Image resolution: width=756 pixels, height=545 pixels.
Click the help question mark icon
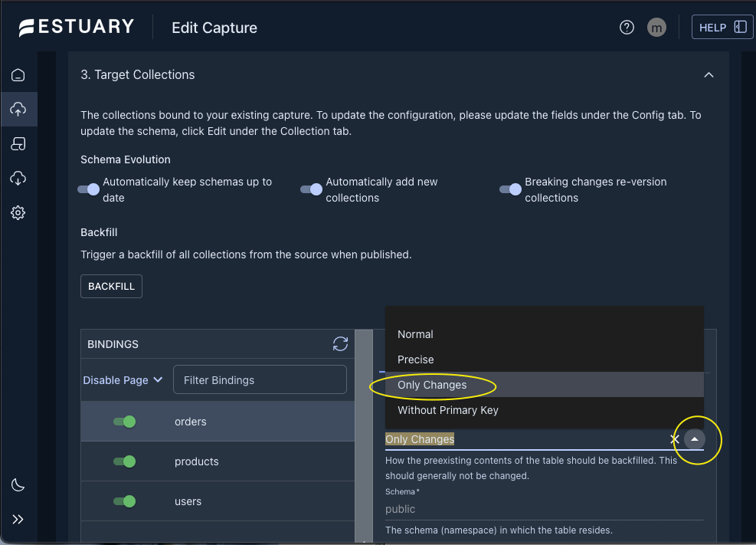(627, 28)
